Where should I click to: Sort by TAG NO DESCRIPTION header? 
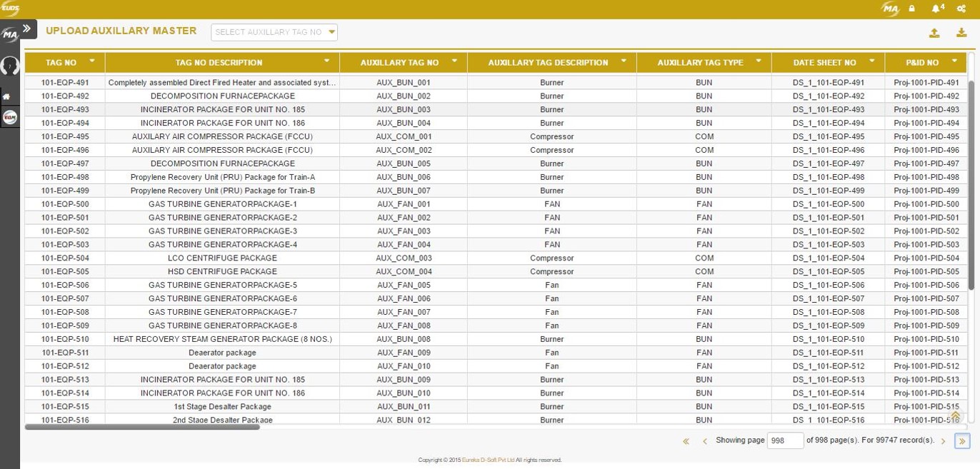(219, 63)
